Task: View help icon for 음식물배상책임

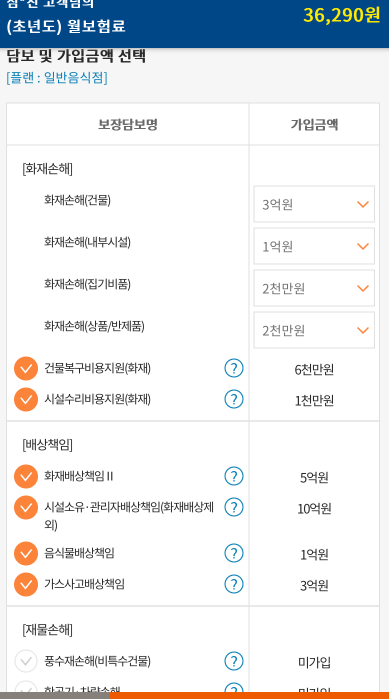Action: (x=234, y=554)
